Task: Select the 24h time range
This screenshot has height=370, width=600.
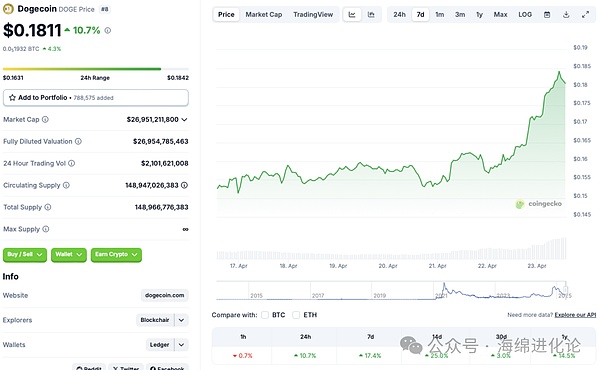Action: [x=399, y=15]
